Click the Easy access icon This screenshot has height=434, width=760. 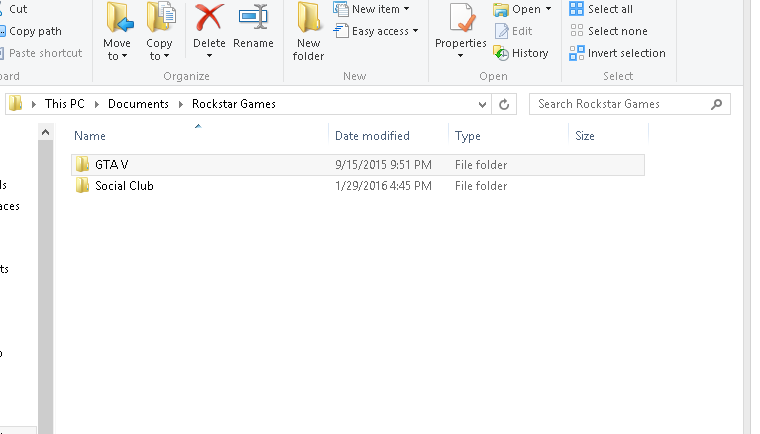click(x=341, y=31)
